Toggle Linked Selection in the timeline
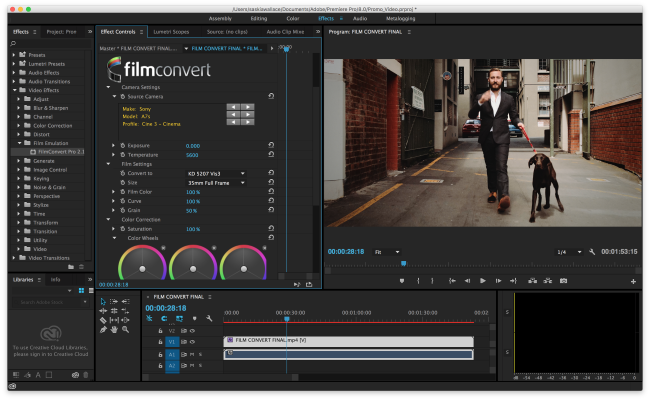The width and height of the screenshot is (650, 400). (179, 318)
